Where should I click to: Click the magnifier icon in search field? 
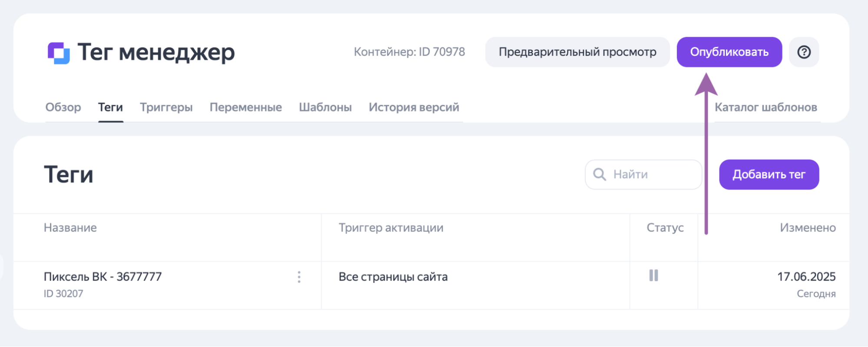(x=600, y=174)
